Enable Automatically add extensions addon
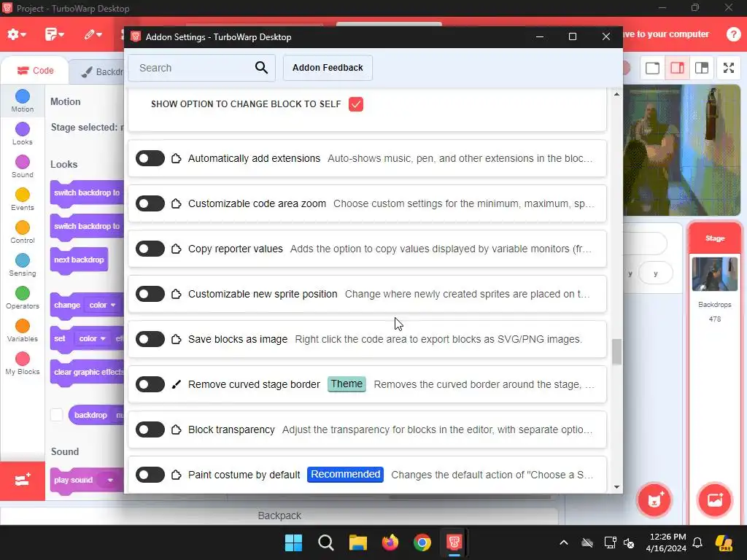 tap(150, 158)
